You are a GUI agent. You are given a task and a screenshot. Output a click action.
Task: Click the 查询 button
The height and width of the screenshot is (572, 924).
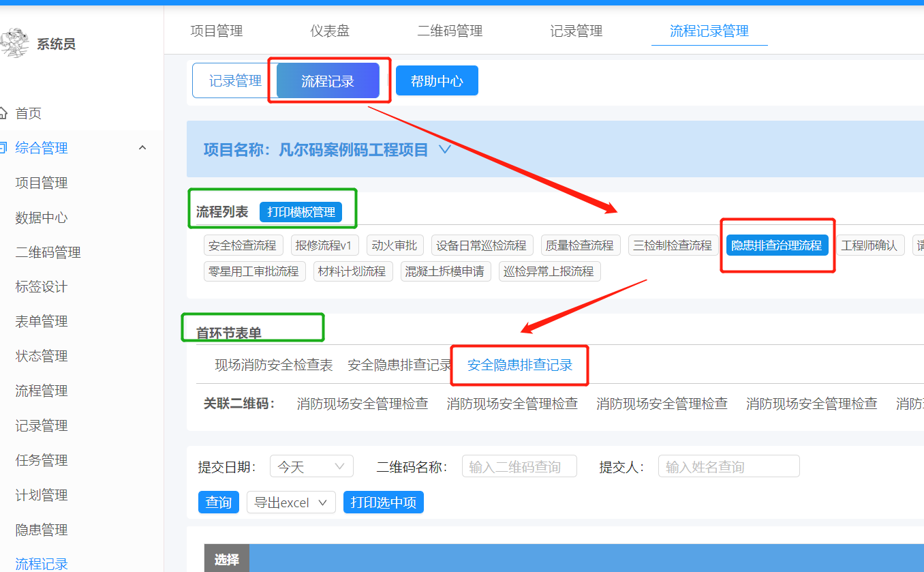click(x=219, y=502)
